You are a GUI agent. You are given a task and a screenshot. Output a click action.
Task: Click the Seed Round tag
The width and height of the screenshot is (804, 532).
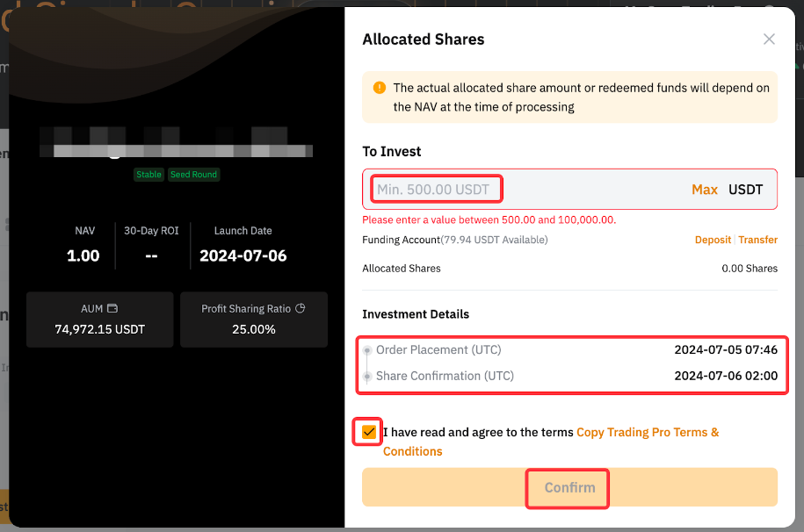pos(193,175)
